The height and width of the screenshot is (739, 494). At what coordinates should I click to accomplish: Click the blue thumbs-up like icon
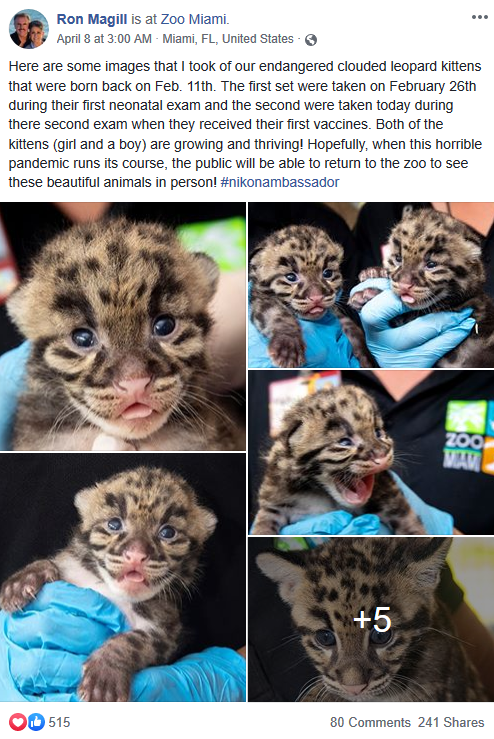36,722
